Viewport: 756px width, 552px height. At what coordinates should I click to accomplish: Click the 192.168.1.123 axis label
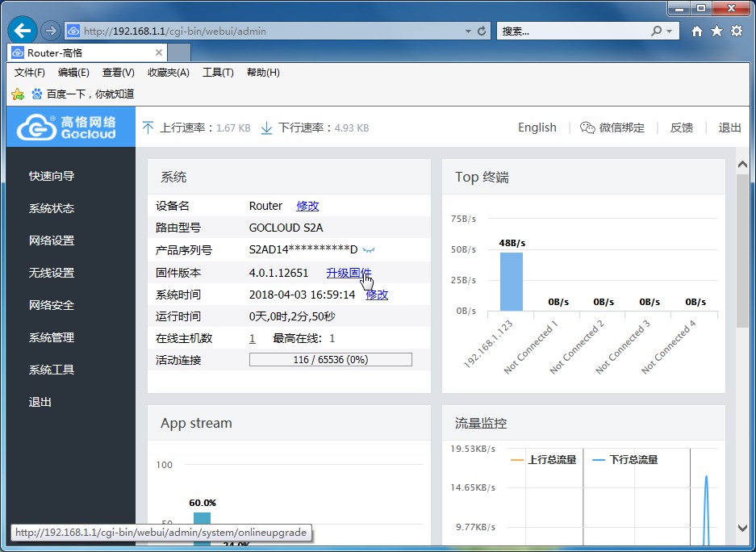pos(489,345)
